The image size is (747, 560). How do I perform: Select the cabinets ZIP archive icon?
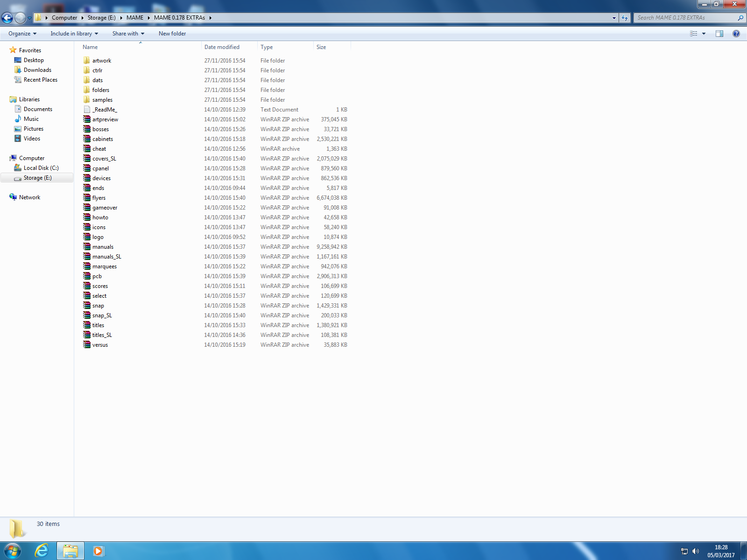87,139
